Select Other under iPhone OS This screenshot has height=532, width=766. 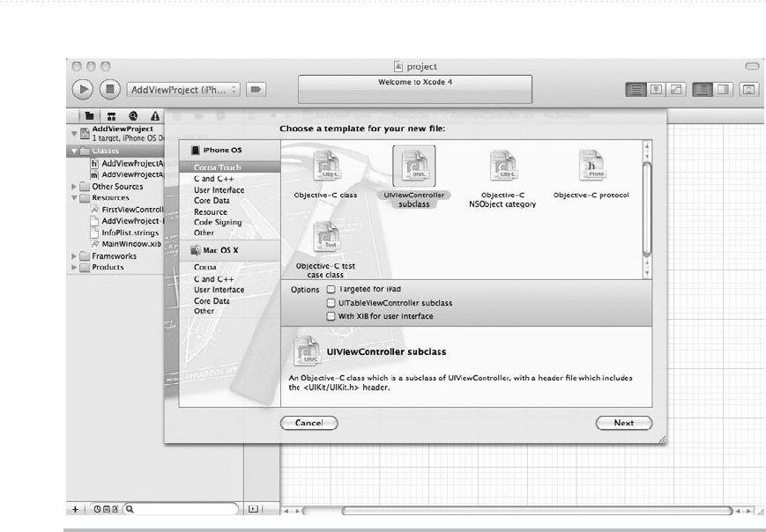pos(204,233)
